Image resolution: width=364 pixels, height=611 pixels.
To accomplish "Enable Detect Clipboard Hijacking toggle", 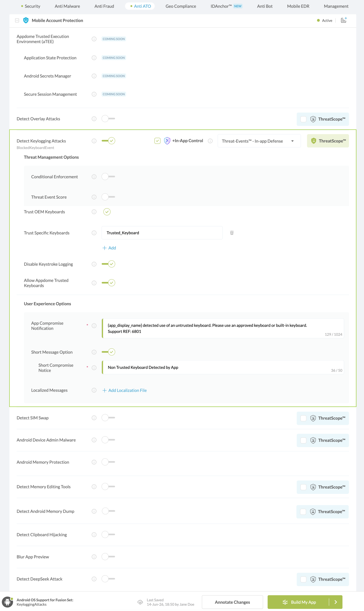I will [x=108, y=534].
